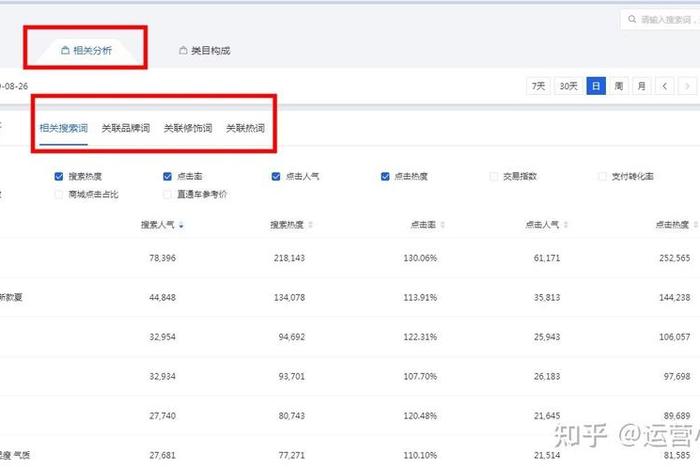Click the 80,743 table cell

tap(292, 416)
